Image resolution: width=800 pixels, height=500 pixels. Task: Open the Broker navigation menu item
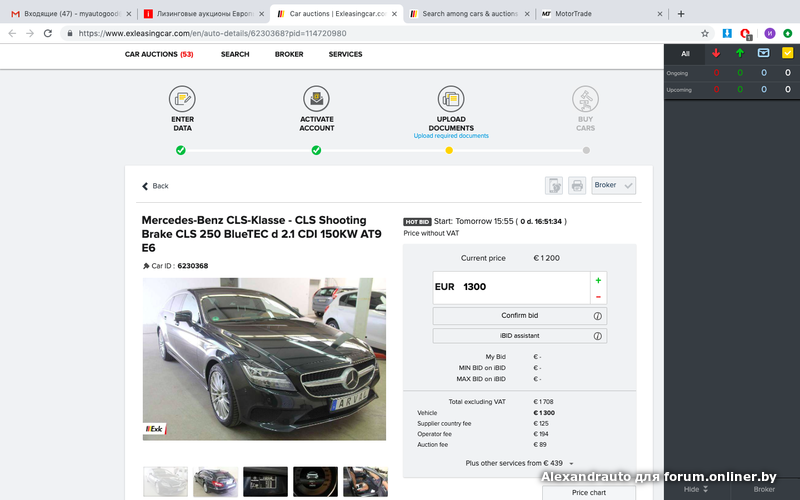(x=289, y=54)
